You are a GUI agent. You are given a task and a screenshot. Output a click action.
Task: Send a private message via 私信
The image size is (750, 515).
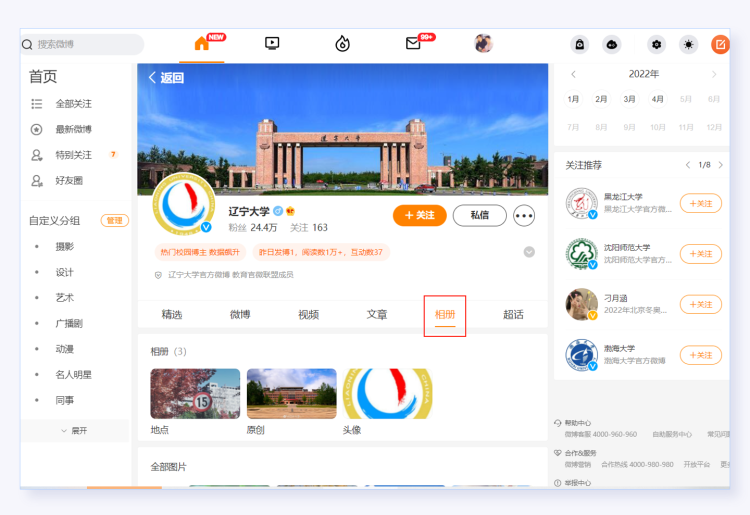tap(479, 215)
